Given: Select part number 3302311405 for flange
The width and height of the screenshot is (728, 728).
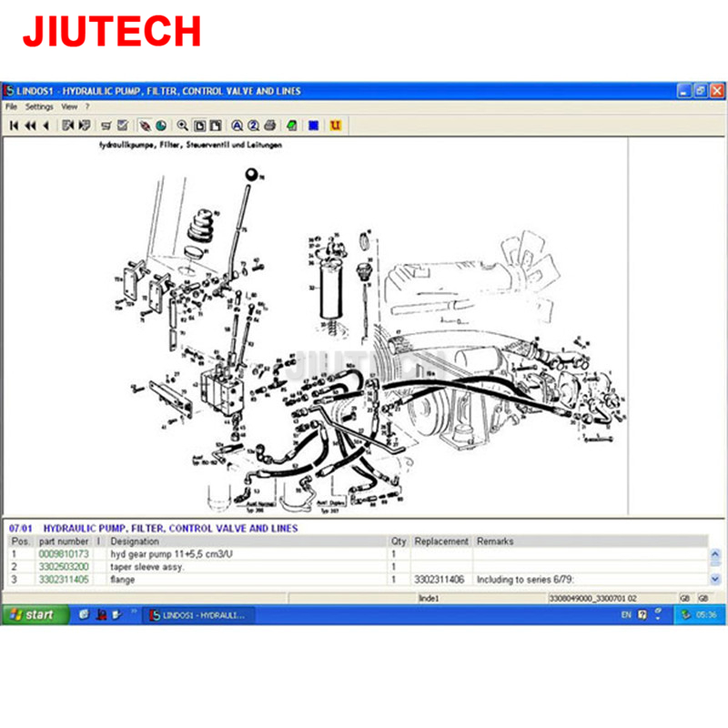Looking at the screenshot, I should pos(63,580).
